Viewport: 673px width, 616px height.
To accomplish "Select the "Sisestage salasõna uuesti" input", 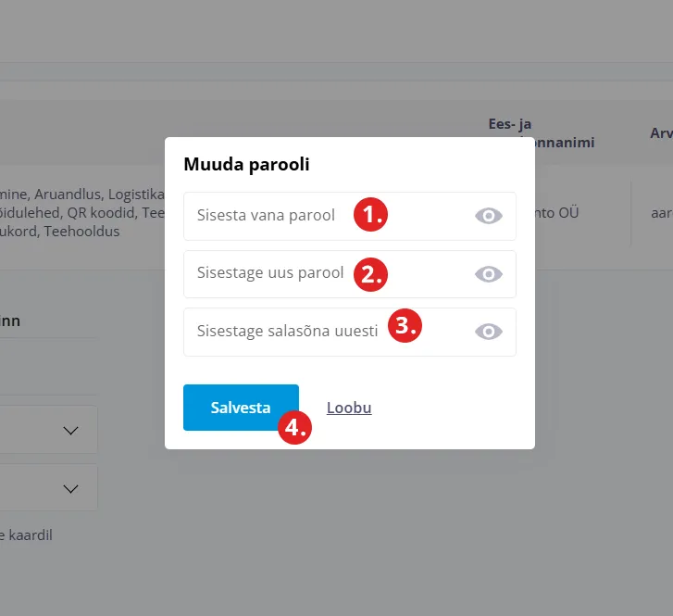I will coord(287,332).
